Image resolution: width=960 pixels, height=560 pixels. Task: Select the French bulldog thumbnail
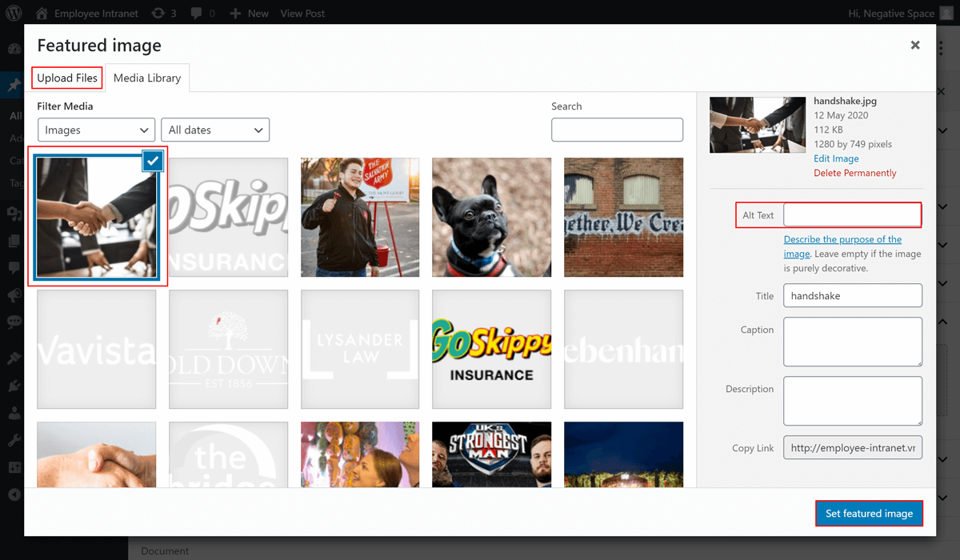pyautogui.click(x=491, y=217)
